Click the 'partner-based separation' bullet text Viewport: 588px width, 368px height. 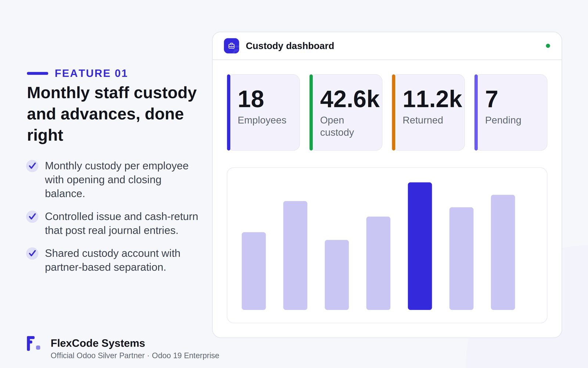pyautogui.click(x=105, y=268)
